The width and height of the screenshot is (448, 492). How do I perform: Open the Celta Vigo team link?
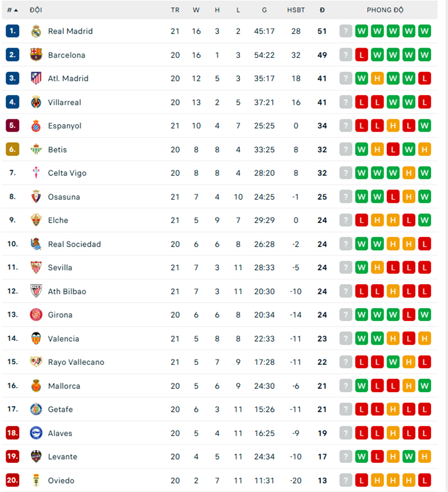tap(67, 173)
